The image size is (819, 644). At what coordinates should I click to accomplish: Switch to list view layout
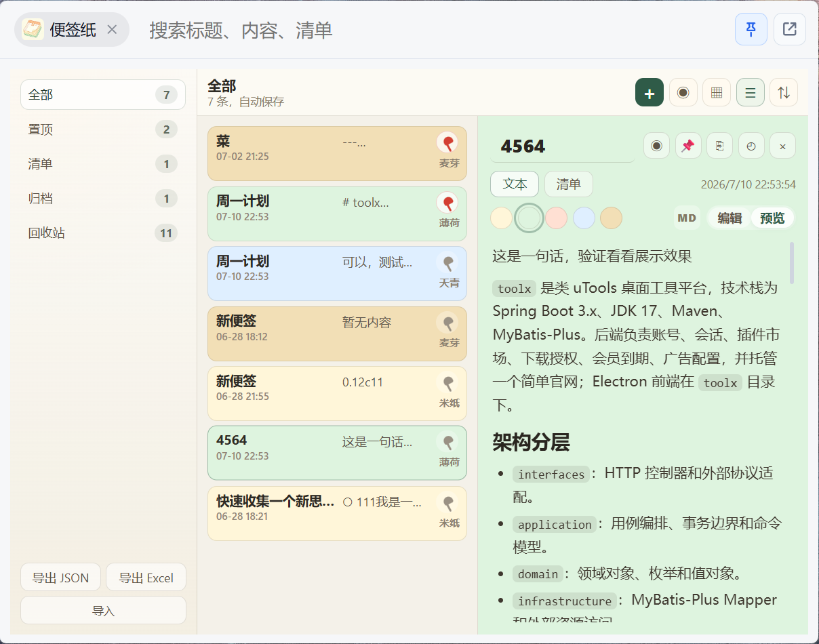[x=751, y=93]
